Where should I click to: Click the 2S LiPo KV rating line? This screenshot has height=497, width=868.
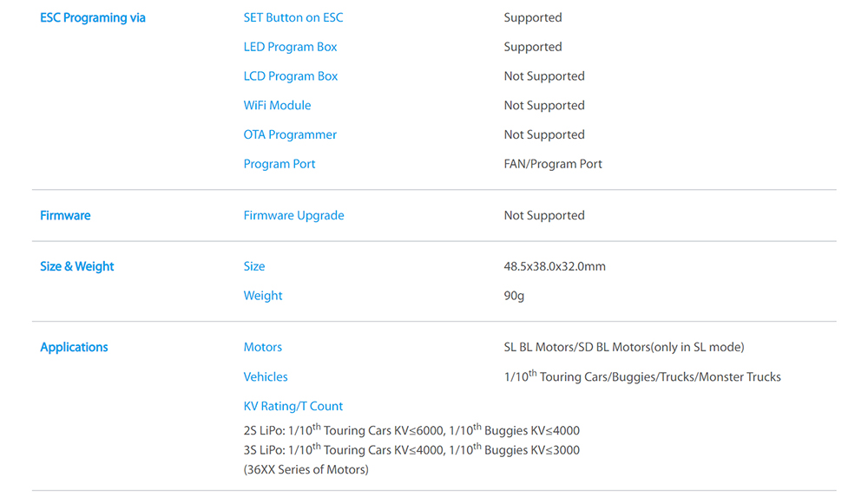[x=411, y=430]
